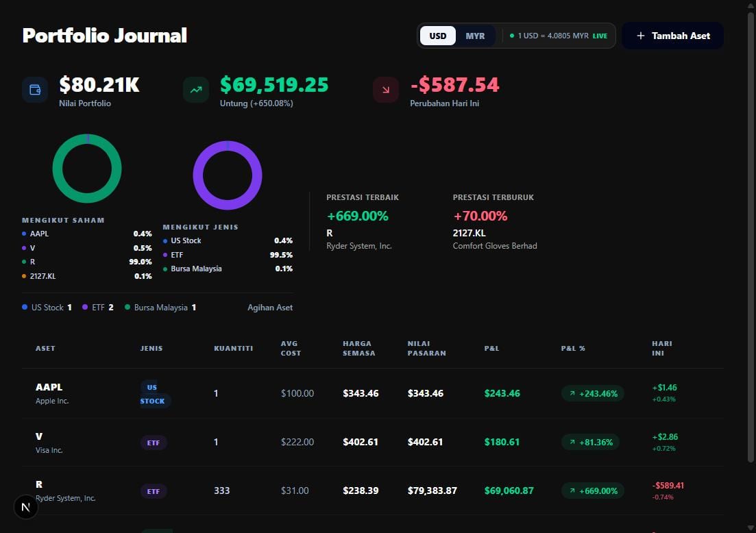The width and height of the screenshot is (756, 533).
Task: Click Comfort Gloves Berhad under Prestasi Terburuk
Action: 495,246
